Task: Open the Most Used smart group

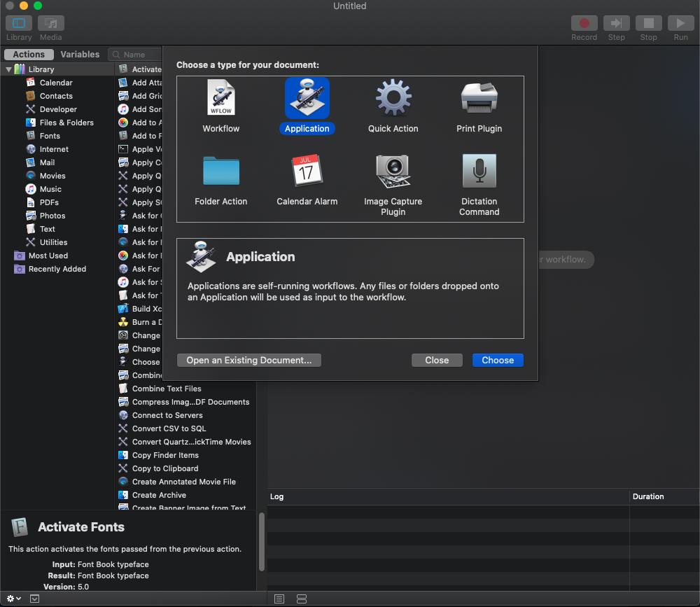Action: tap(48, 256)
